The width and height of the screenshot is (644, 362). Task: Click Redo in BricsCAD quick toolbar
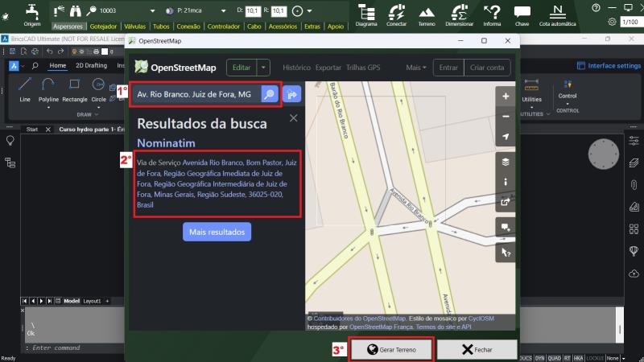point(61,51)
